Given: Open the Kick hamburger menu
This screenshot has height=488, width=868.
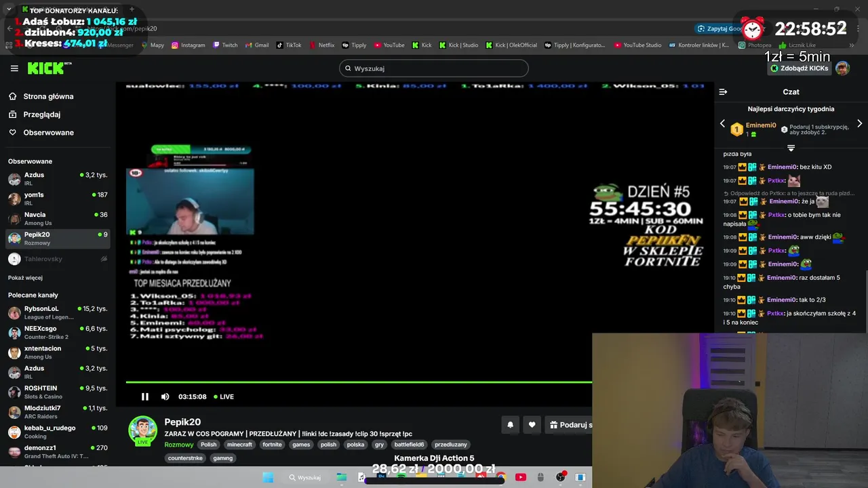Looking at the screenshot, I should point(14,68).
